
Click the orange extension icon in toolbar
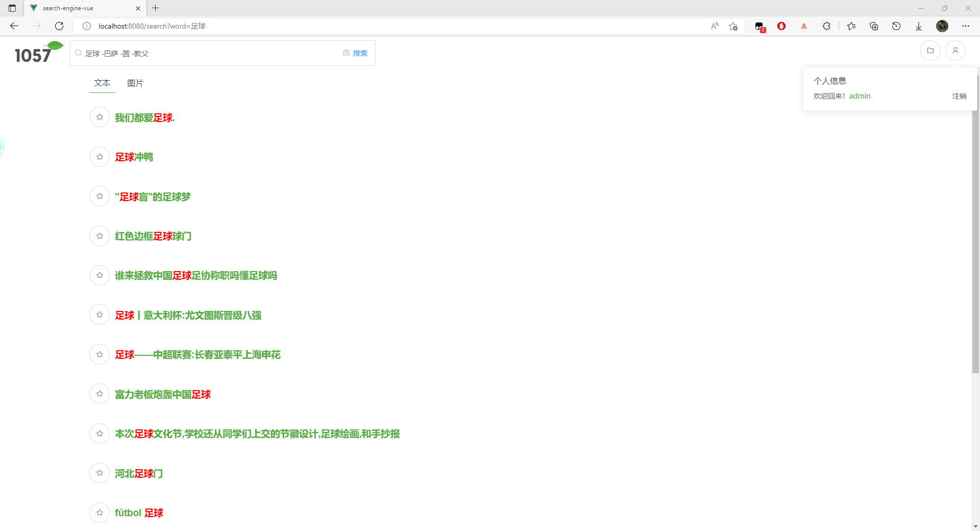point(804,26)
